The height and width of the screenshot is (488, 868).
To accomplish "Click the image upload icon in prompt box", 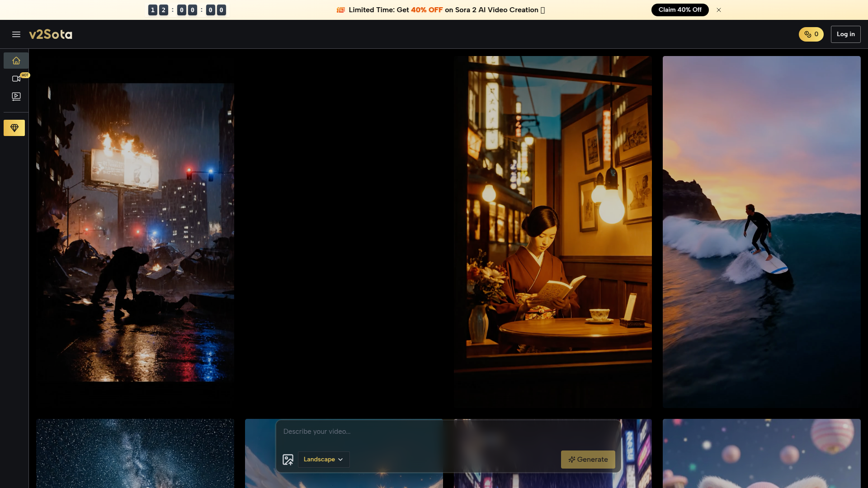I will click(x=288, y=460).
